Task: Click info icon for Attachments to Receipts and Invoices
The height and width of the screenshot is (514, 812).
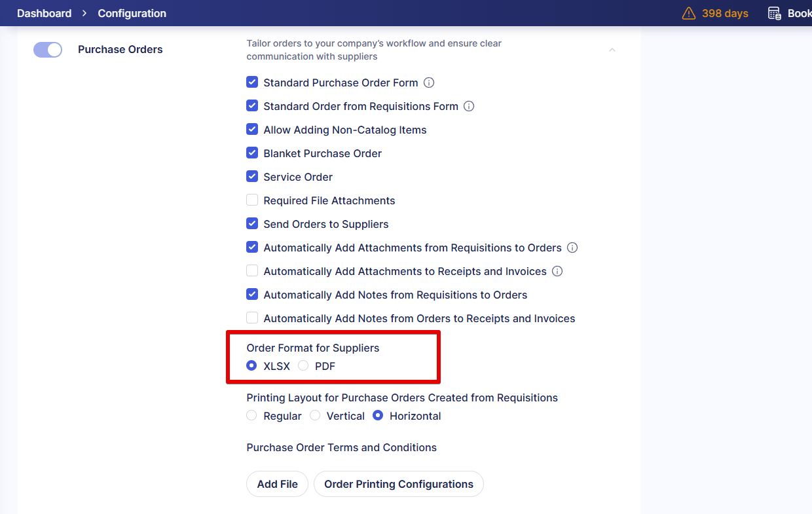Action: pyautogui.click(x=557, y=271)
